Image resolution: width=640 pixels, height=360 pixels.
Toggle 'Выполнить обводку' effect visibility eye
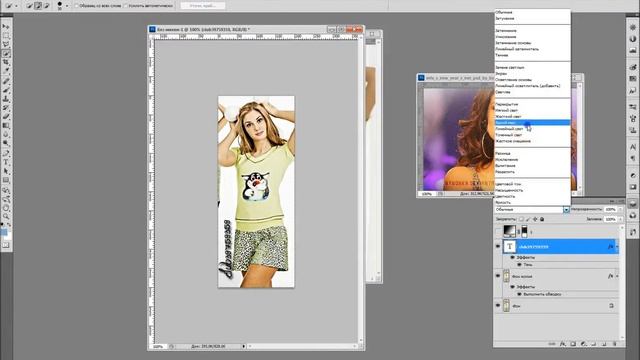(x=520, y=294)
